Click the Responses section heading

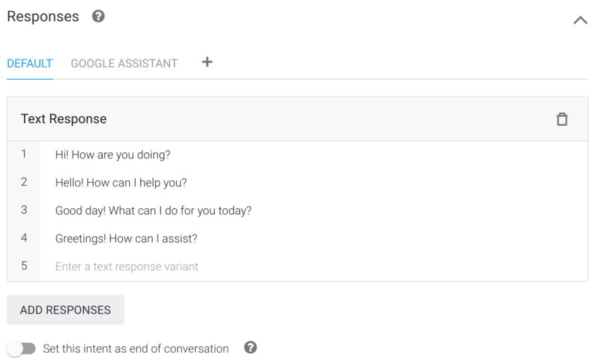tap(43, 17)
